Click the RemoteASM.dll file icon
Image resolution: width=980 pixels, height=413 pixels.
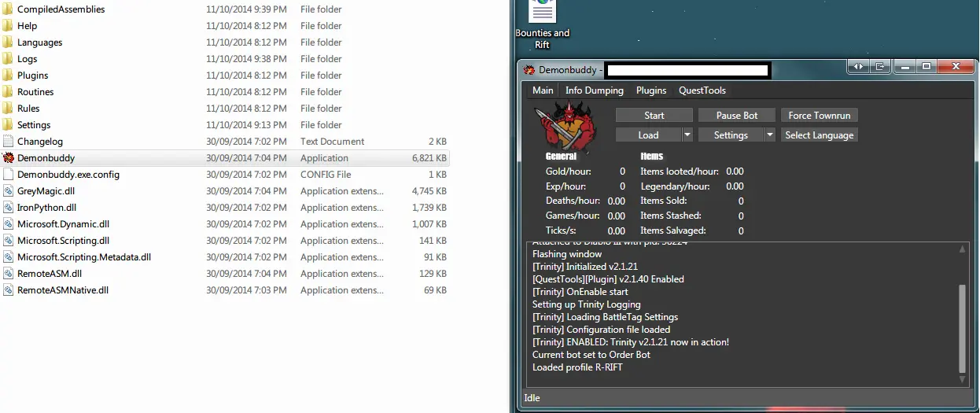click(x=9, y=274)
